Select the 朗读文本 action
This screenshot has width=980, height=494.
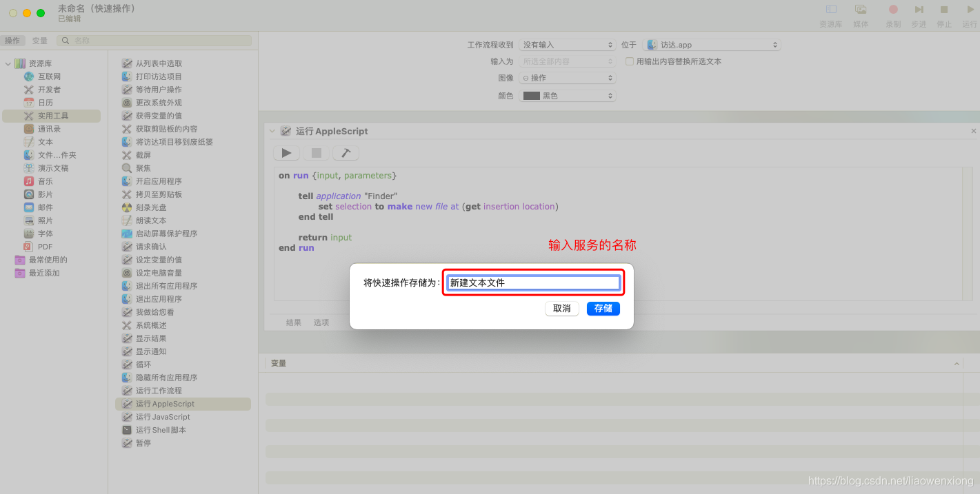tap(151, 220)
